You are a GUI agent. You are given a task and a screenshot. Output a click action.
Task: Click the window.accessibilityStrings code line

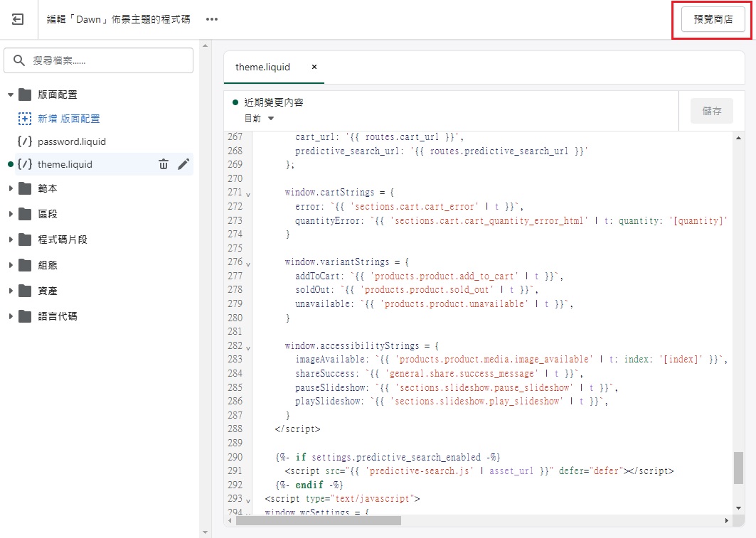tap(361, 346)
